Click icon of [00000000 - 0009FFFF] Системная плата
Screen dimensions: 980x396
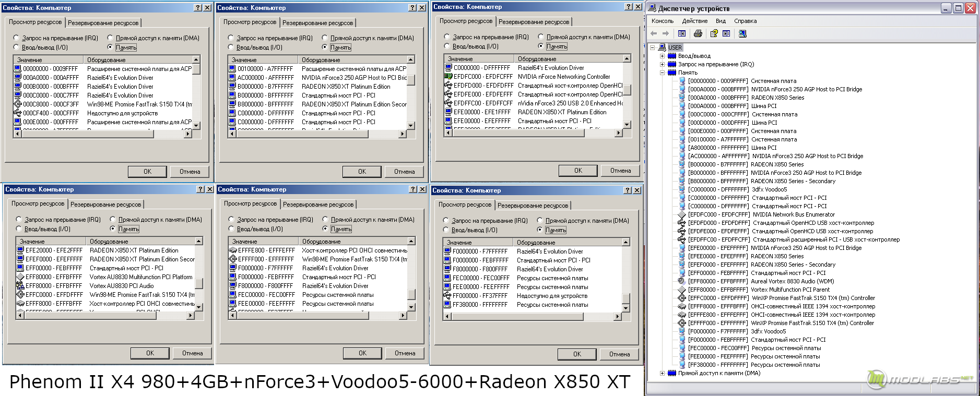682,81
